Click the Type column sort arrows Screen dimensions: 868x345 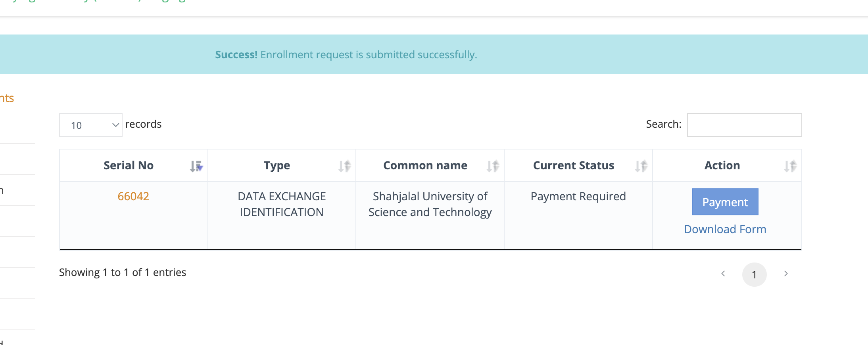click(344, 166)
